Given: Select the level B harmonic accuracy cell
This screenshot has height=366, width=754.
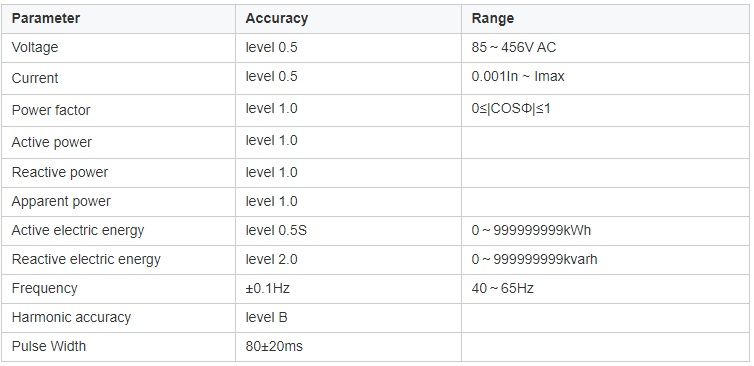Looking at the screenshot, I should (348, 317).
